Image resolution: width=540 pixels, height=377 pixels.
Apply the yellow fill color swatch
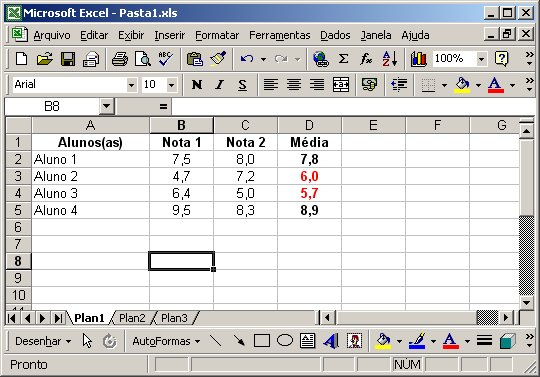462,85
